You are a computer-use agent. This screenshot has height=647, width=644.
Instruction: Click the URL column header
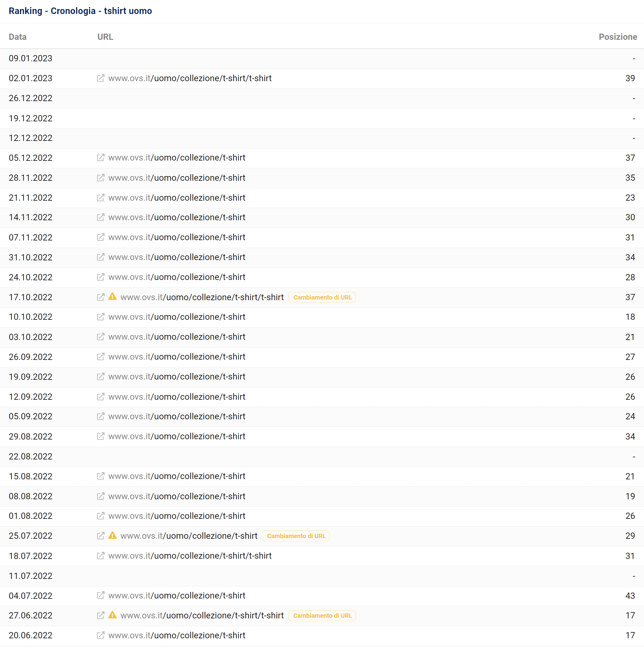click(x=105, y=37)
